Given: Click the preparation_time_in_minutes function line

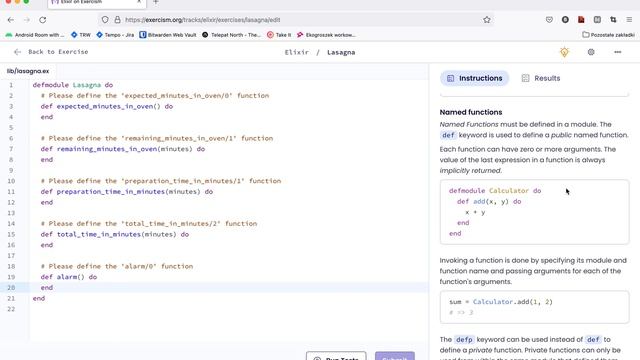Looking at the screenshot, I should 127,191.
